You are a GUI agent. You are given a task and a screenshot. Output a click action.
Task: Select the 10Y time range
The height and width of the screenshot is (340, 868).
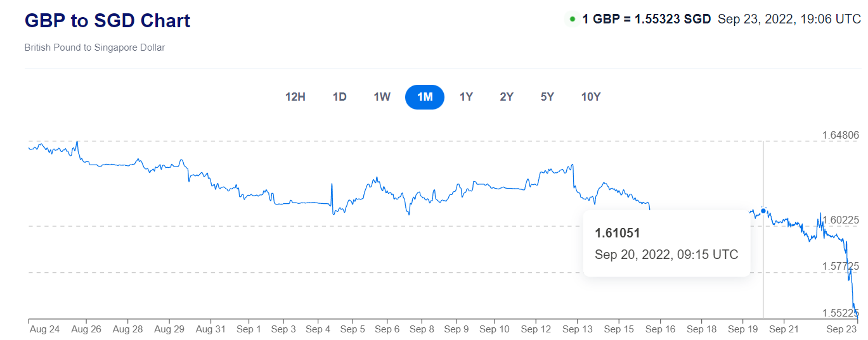(591, 97)
